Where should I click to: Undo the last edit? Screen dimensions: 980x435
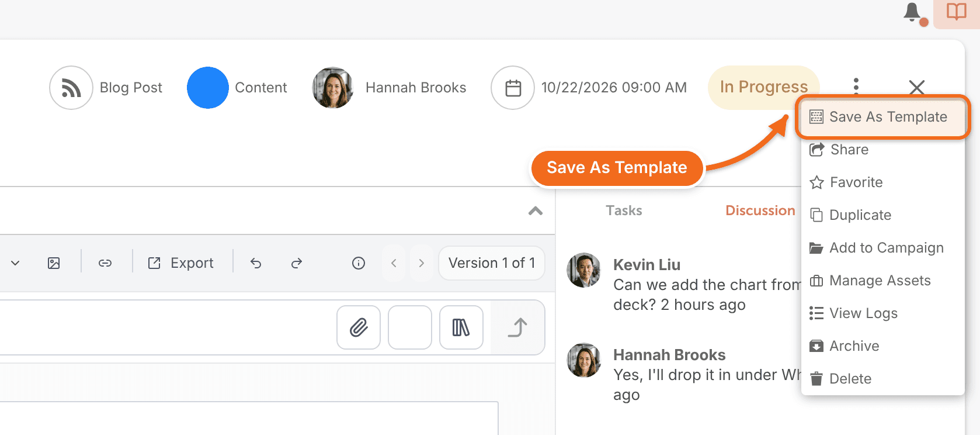tap(256, 263)
